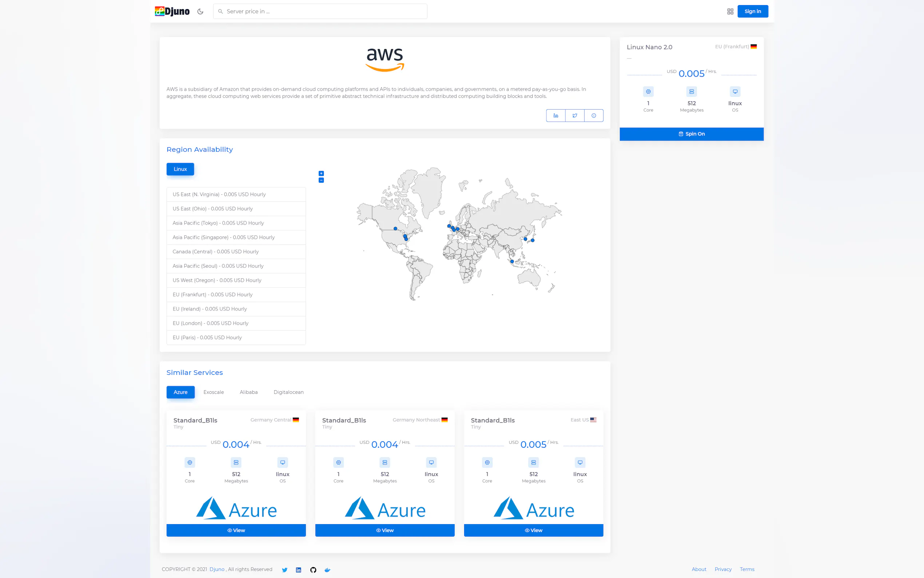Switch to the Exoscale tab
This screenshot has width=924, height=578.
(214, 392)
